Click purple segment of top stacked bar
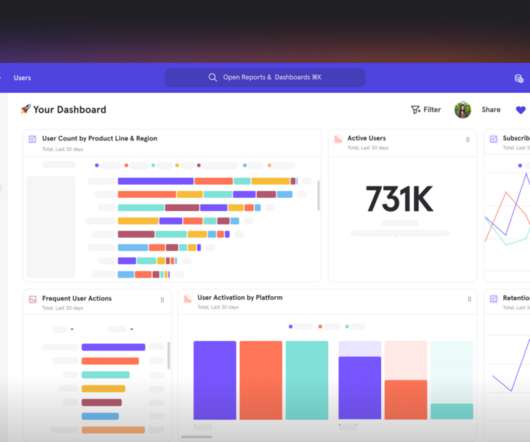This screenshot has height=442, width=530. pyautogui.click(x=155, y=181)
